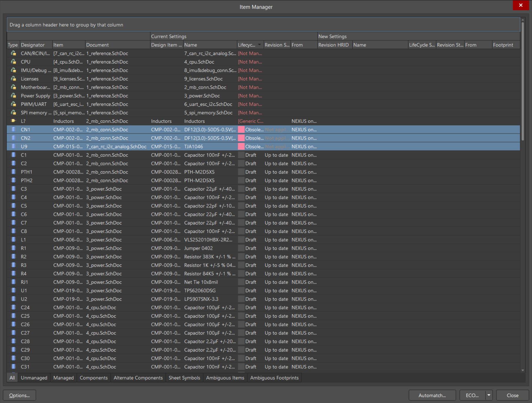Open the Sheet Symbols tab
The height and width of the screenshot is (403, 532).
coord(184,378)
